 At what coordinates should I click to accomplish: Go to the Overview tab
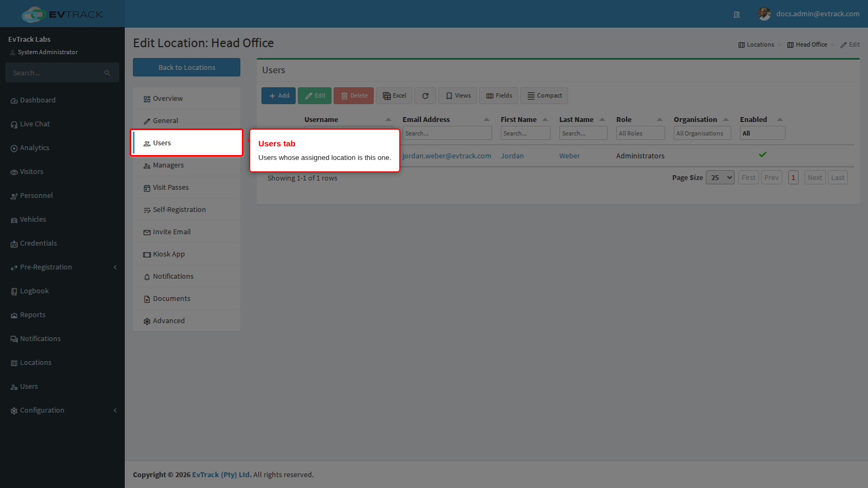point(187,99)
